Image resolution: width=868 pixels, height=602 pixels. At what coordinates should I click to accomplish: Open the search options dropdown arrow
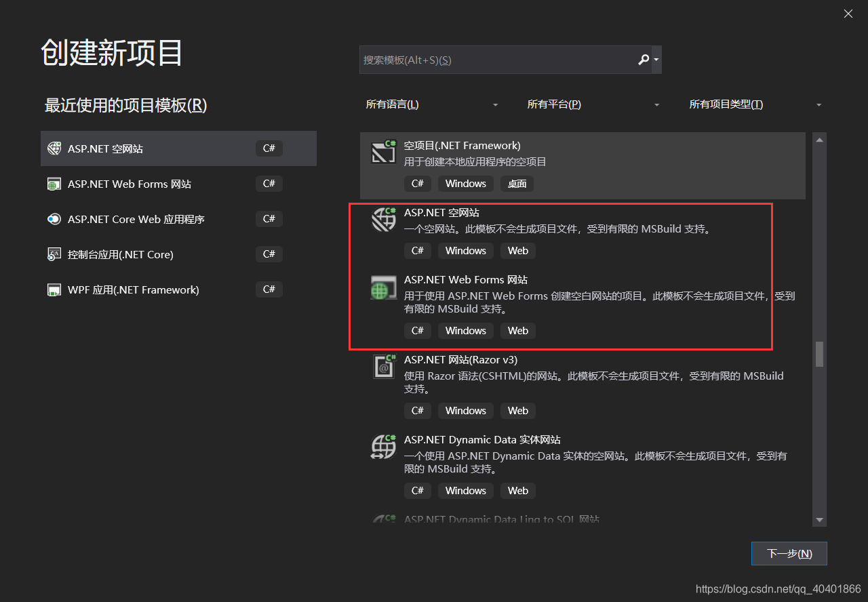coord(656,60)
